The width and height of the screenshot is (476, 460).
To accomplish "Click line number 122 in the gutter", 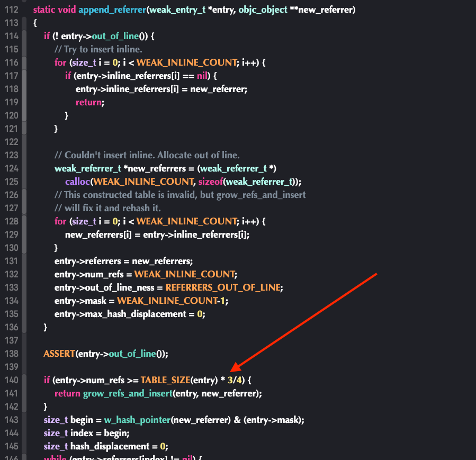I will coord(12,142).
